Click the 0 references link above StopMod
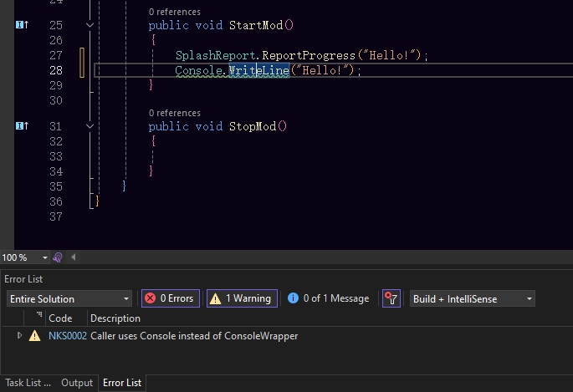Screen dimensions: 573x392 (174, 113)
